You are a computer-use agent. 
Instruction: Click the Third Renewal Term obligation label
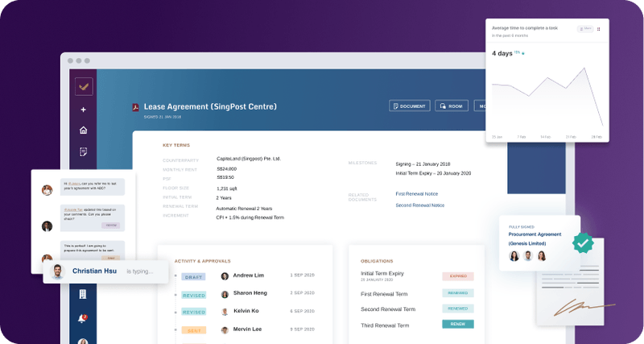click(x=385, y=325)
